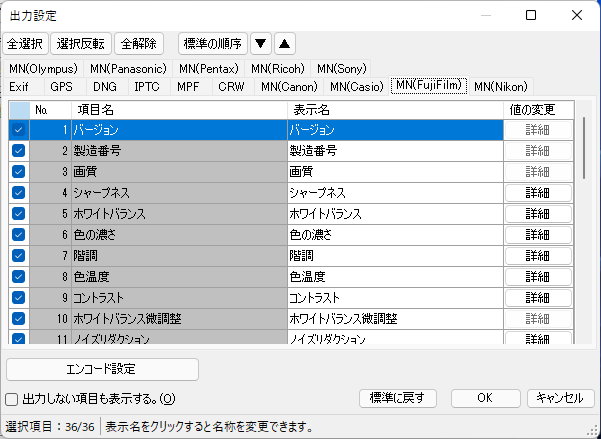This screenshot has width=601, height=439.
Task: Click the move-down triangle arrow button
Action: tap(260, 44)
